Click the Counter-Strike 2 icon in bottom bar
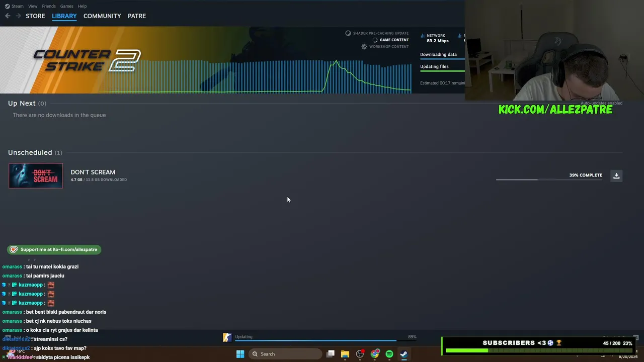Image resolution: width=644 pixels, height=362 pixels. click(x=227, y=337)
